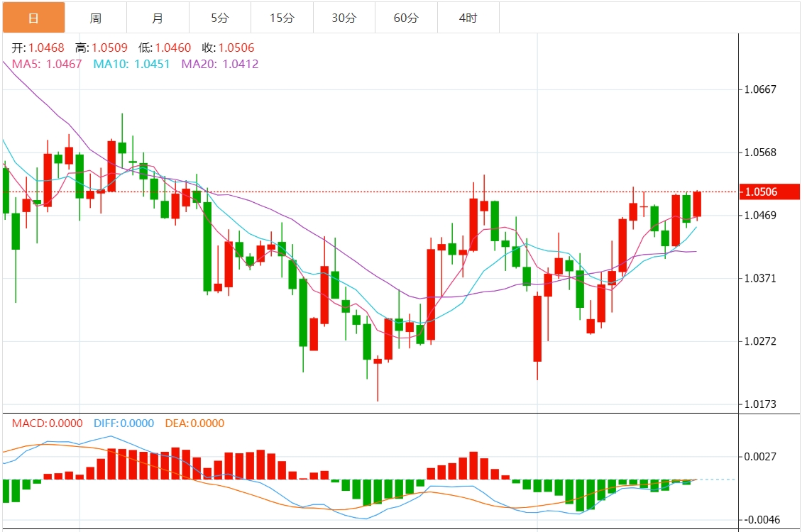Click the MA10 indicator label

pos(131,64)
